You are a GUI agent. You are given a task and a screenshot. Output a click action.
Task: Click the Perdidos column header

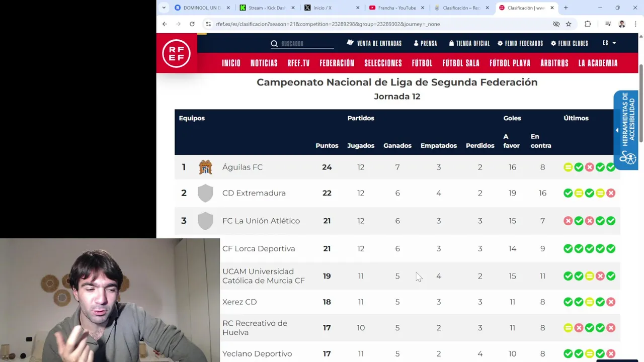(480, 145)
